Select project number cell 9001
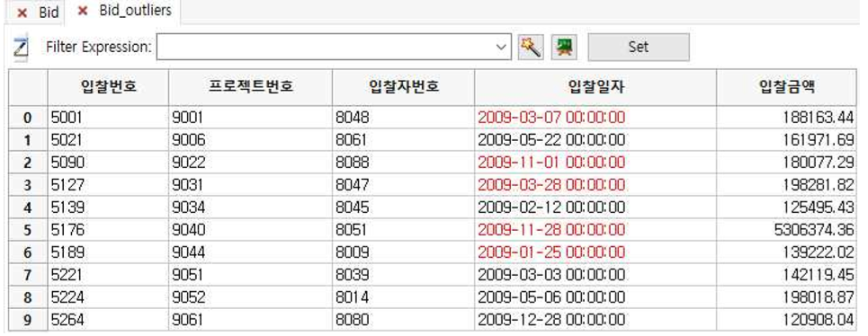This screenshot has height=336, width=868. coord(250,117)
